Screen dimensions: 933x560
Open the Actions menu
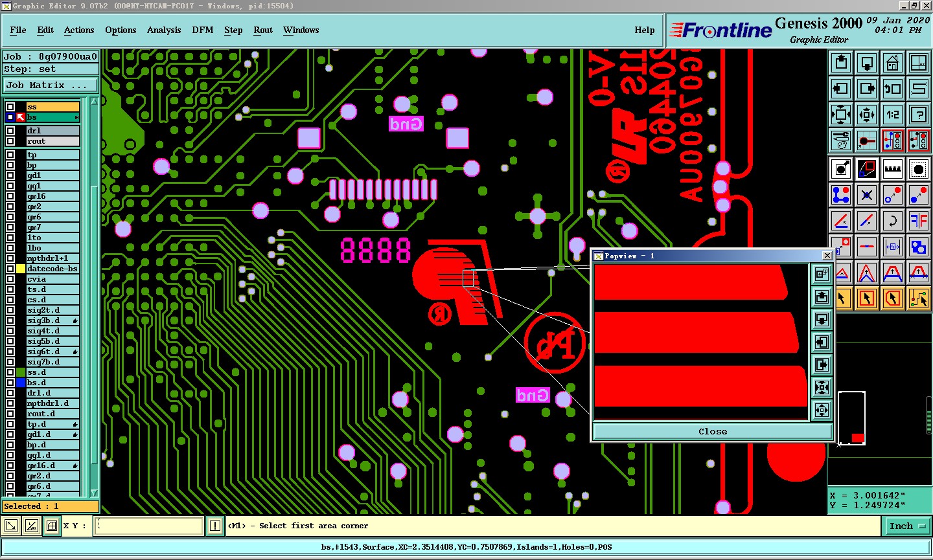[79, 30]
